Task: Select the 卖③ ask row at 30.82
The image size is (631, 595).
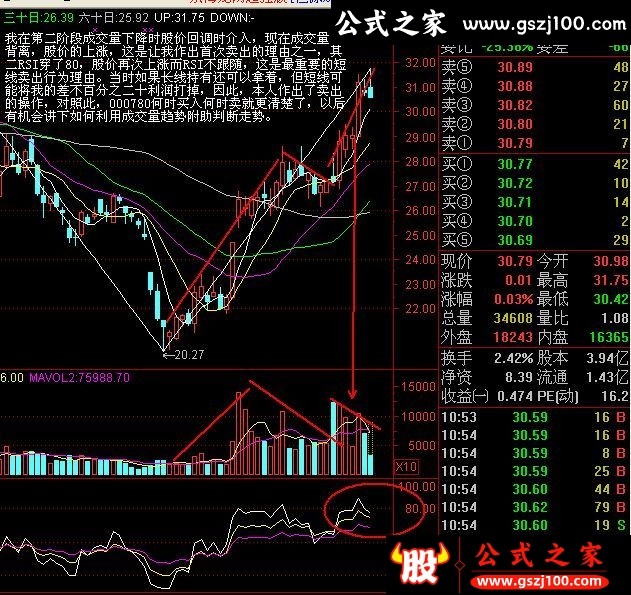Action: coord(534,105)
